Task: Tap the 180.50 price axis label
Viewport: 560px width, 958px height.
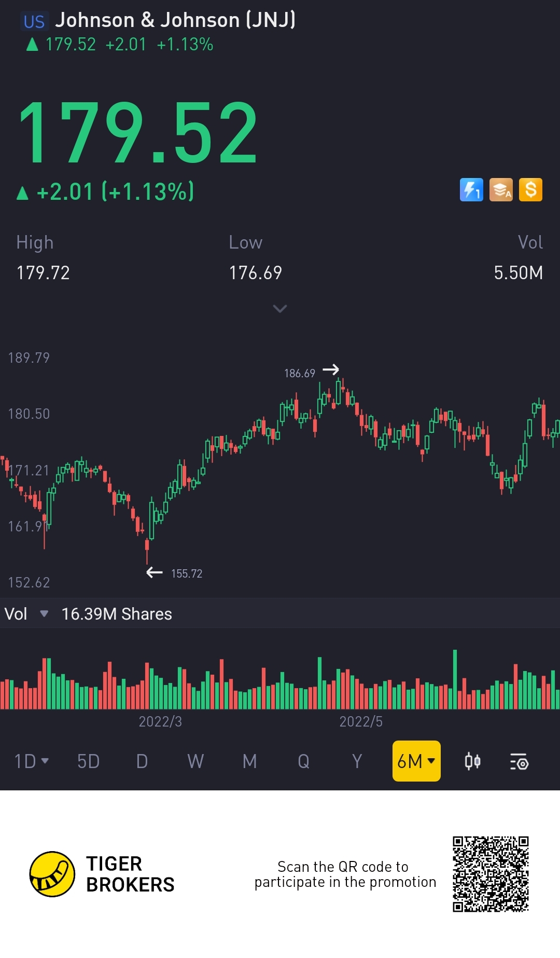Action: 29,414
